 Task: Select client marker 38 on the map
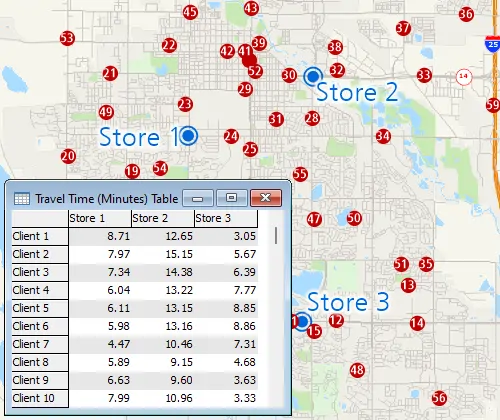[335, 47]
